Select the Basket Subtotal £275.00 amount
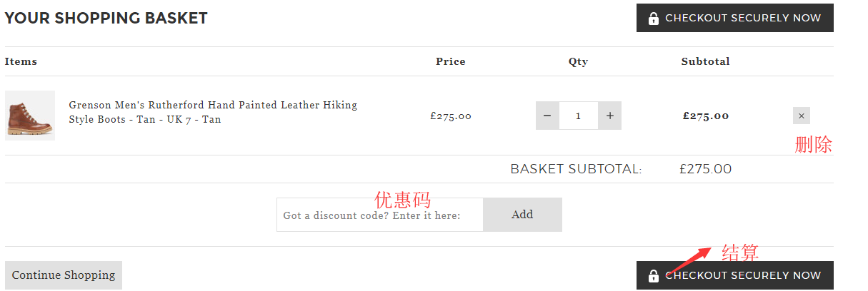The height and width of the screenshot is (291, 868). point(705,169)
